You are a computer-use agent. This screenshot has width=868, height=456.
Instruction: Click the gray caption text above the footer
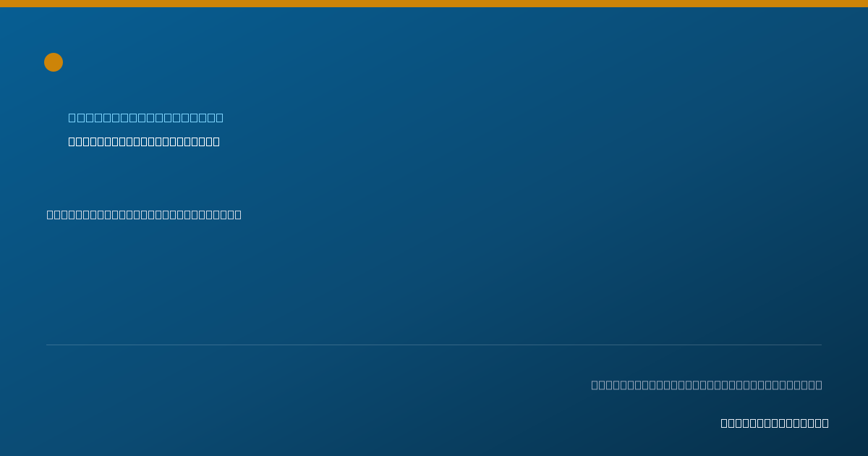click(707, 384)
